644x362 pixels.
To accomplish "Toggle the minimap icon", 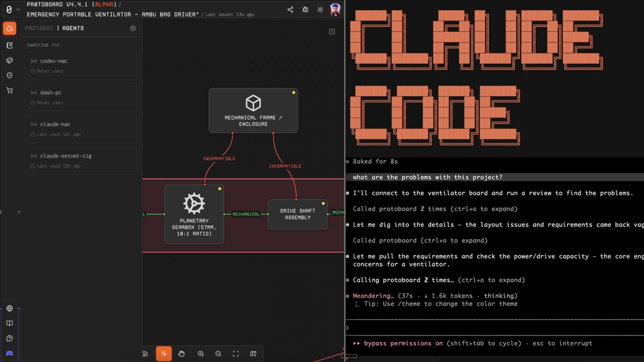I will click(x=253, y=354).
